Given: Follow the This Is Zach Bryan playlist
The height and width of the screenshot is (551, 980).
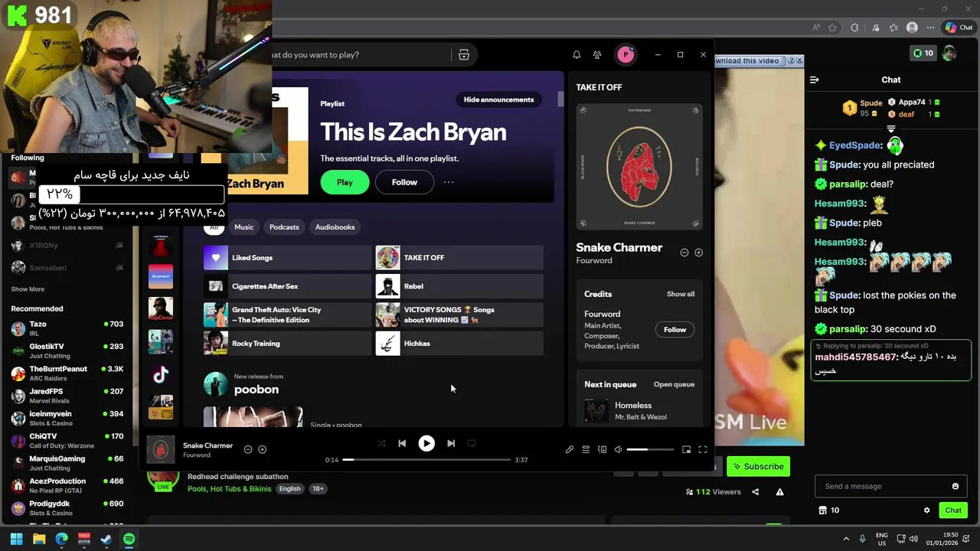Looking at the screenshot, I should [x=404, y=182].
